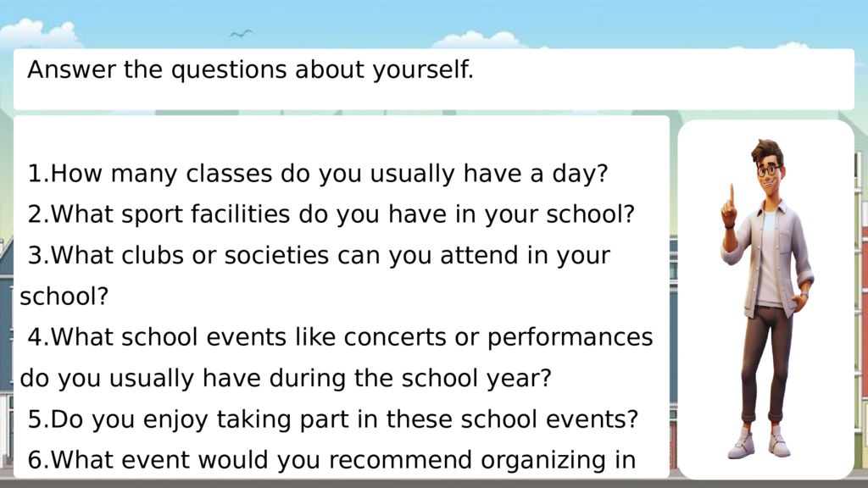
Task: Click question 2 about sport facilities
Action: tap(331, 214)
